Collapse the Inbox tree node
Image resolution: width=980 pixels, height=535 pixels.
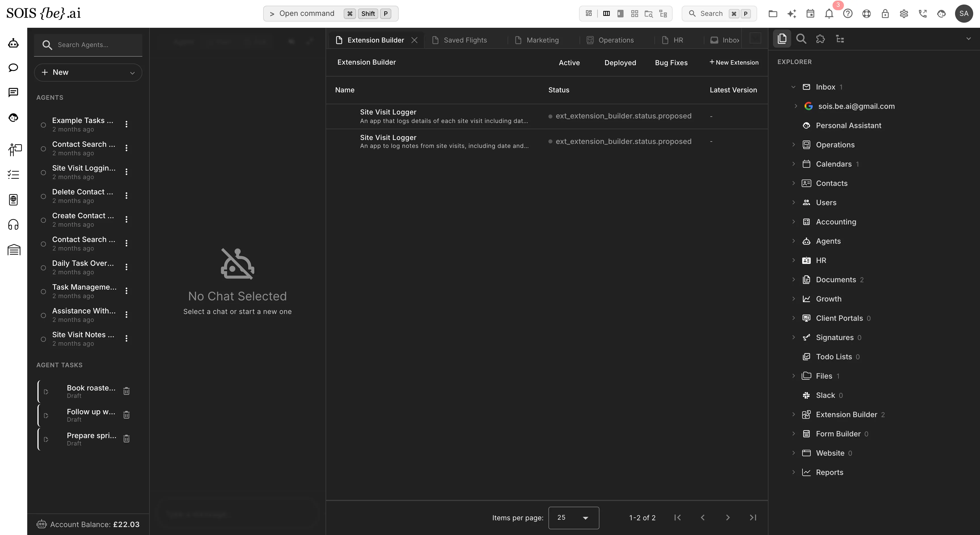pos(794,87)
